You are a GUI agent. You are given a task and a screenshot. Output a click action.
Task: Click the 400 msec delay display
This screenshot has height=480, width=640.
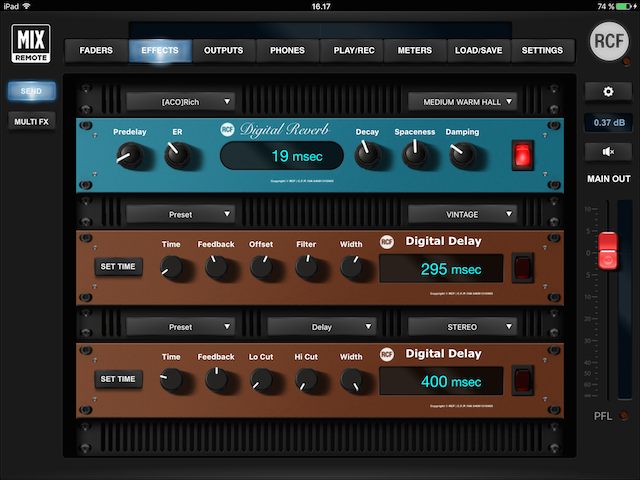tap(441, 381)
